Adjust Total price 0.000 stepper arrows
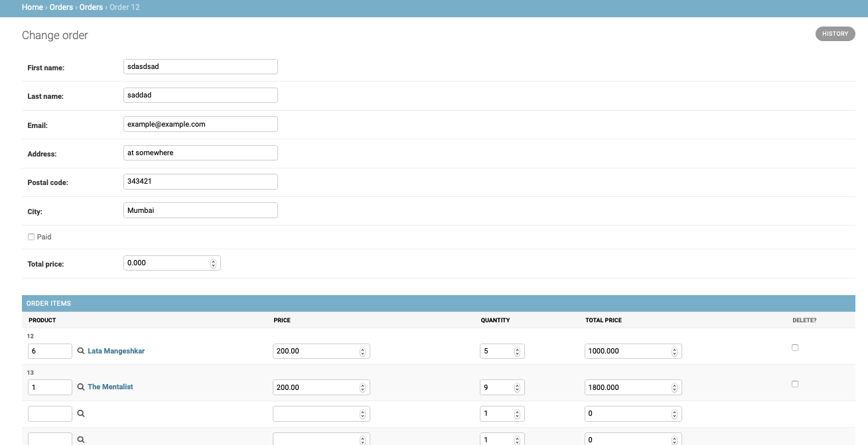868x445 pixels. pos(213,263)
